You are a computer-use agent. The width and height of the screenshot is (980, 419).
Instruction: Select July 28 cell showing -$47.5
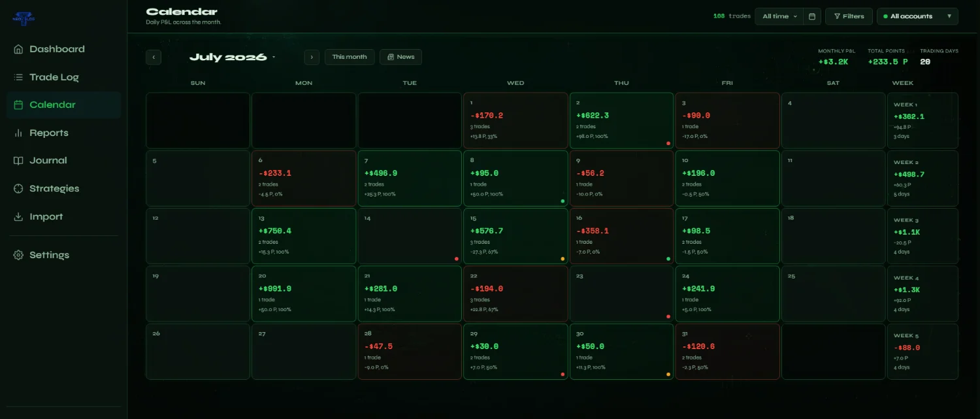pos(410,352)
